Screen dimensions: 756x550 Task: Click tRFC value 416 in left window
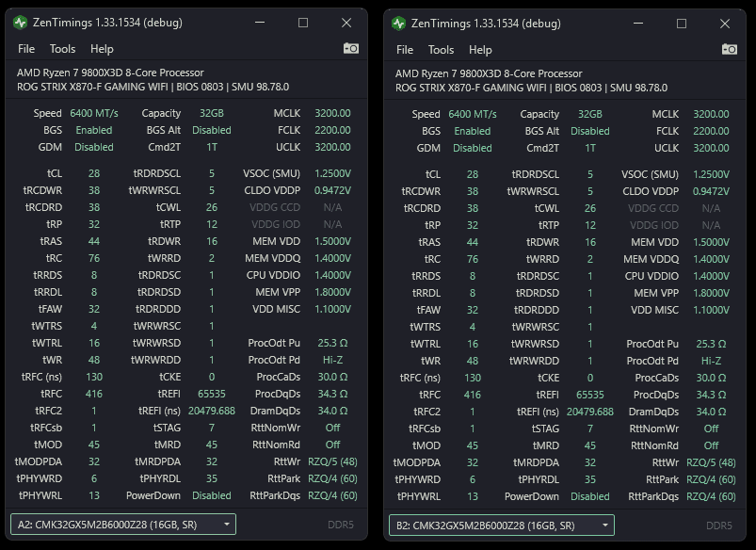94,395
